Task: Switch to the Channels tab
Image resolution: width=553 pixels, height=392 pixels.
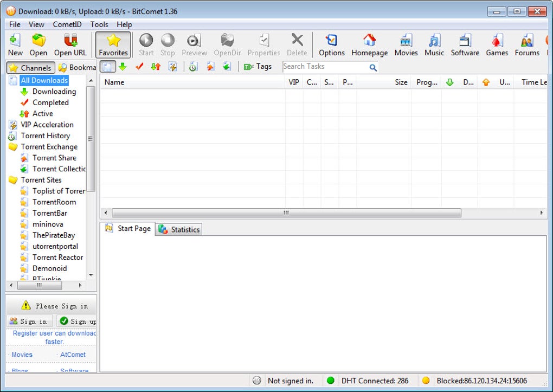Action: [30, 68]
